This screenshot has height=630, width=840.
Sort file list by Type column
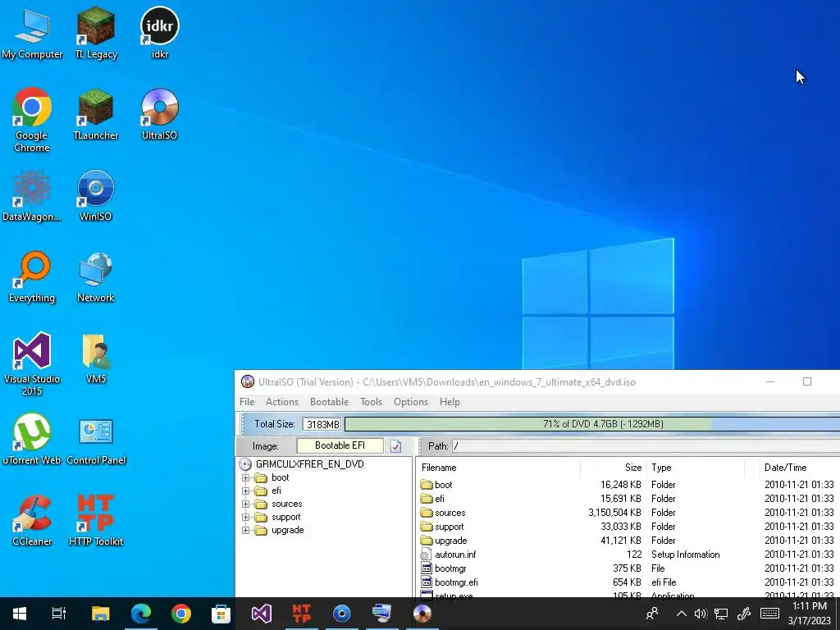click(695, 467)
